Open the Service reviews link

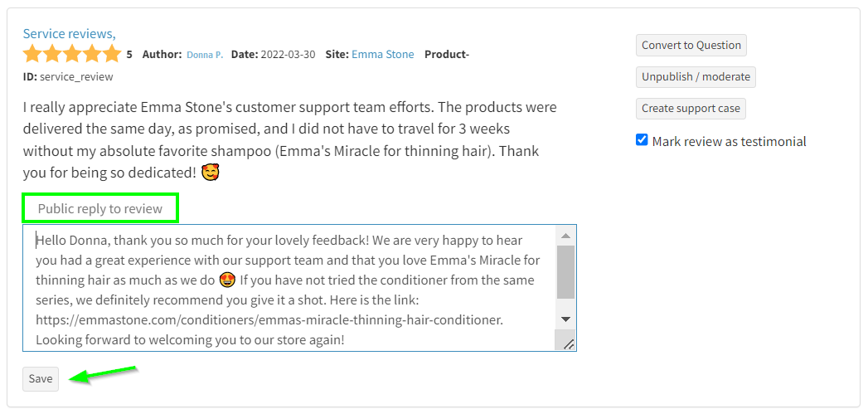pyautogui.click(x=69, y=34)
